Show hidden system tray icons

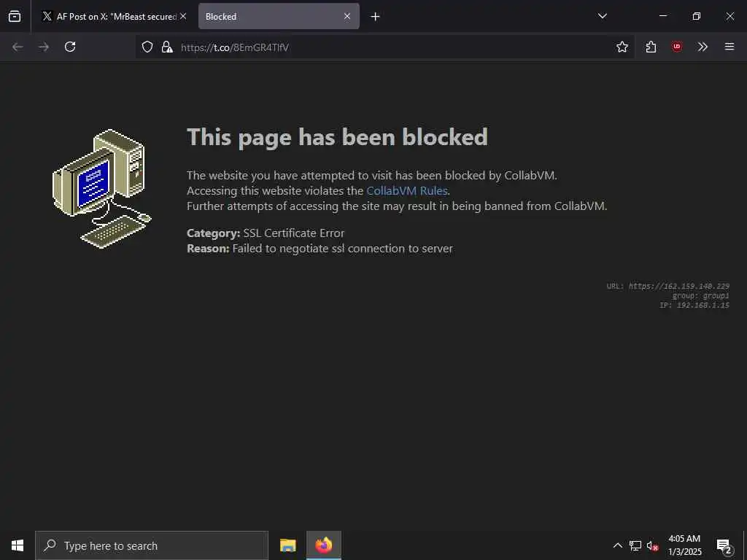click(x=617, y=545)
